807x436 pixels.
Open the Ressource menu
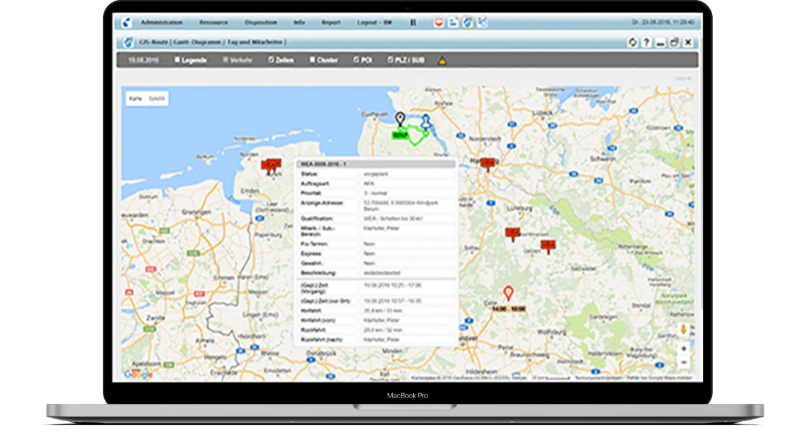coord(214,23)
